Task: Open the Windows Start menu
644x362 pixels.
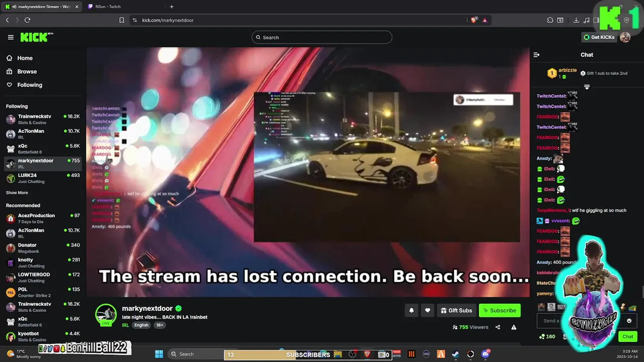Action: click(159, 354)
